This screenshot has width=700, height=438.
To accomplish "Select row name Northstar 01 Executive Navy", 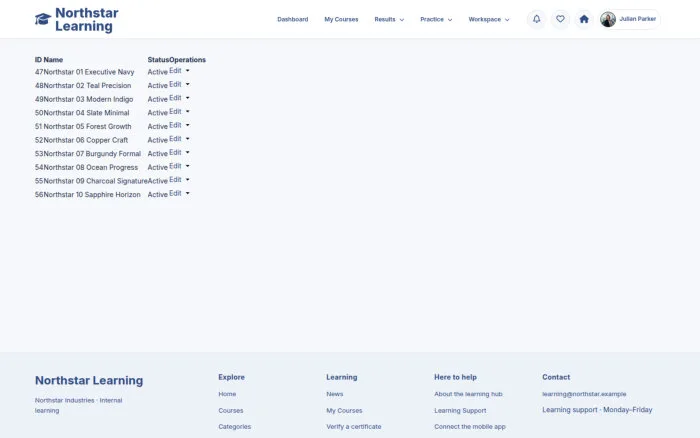I will pyautogui.click(x=88, y=72).
